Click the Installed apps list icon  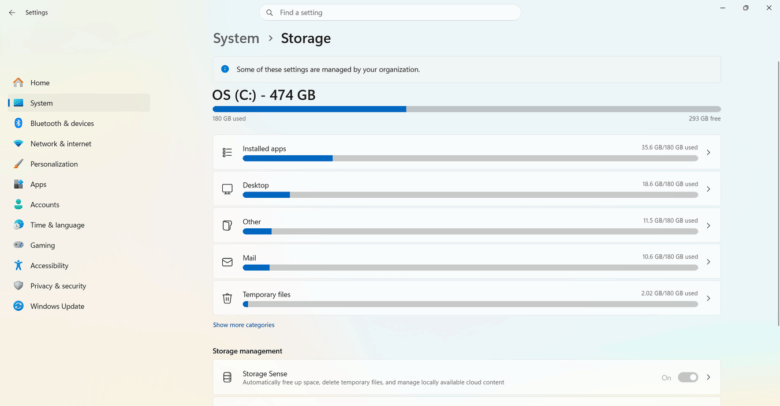click(x=227, y=152)
